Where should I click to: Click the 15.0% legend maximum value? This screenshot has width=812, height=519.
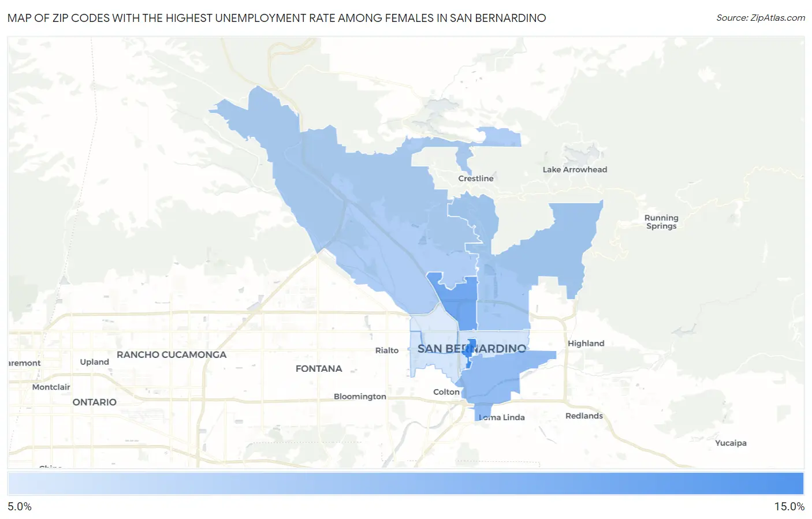pos(789,506)
